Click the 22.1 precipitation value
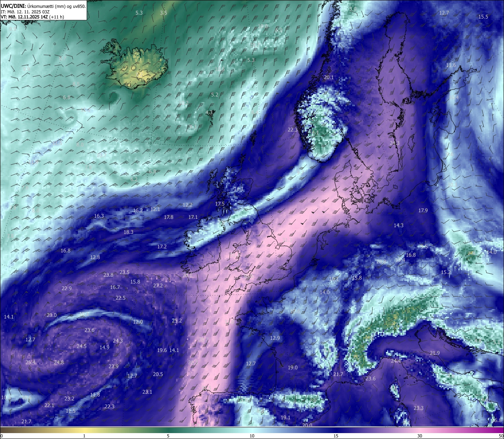504x439 pixels. (x=49, y=405)
